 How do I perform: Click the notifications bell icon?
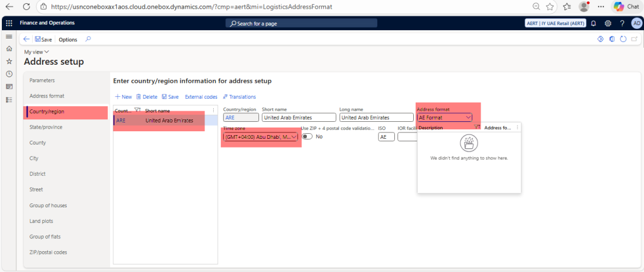click(594, 23)
